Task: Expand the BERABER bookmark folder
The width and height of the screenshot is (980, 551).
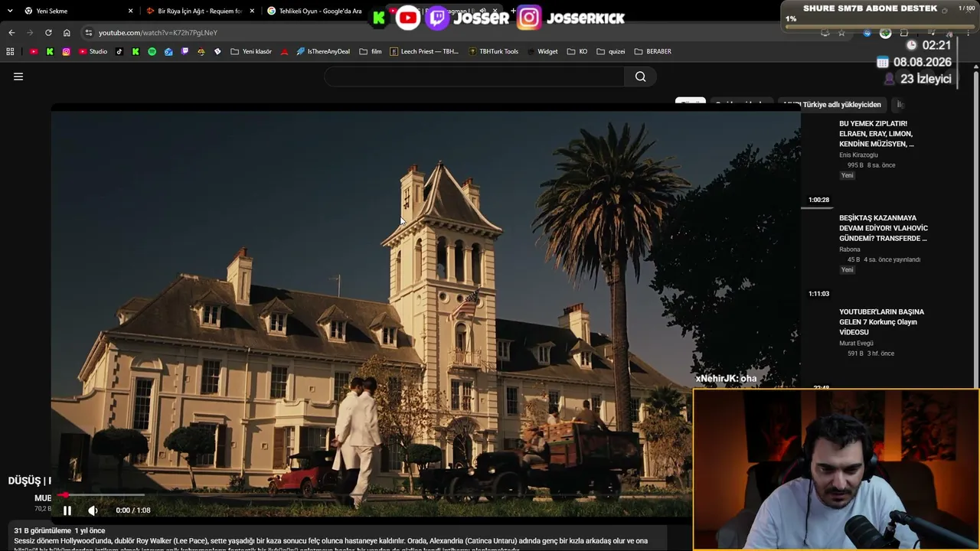Action: click(x=653, y=51)
